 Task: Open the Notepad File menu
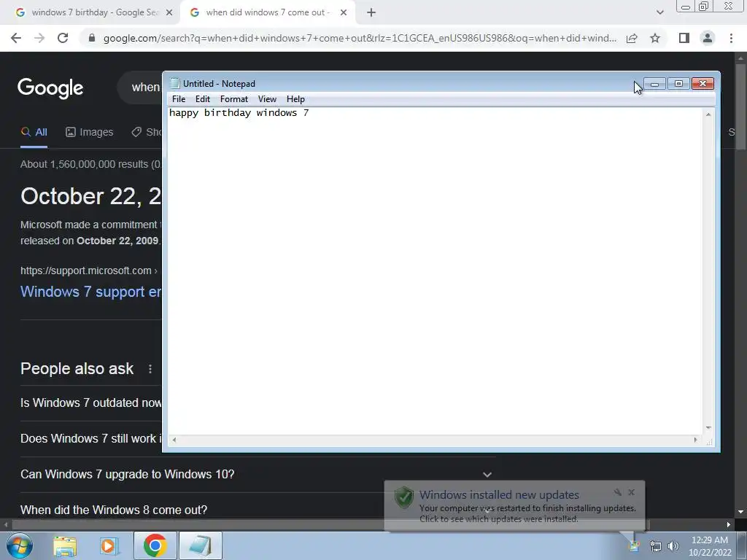coord(179,99)
